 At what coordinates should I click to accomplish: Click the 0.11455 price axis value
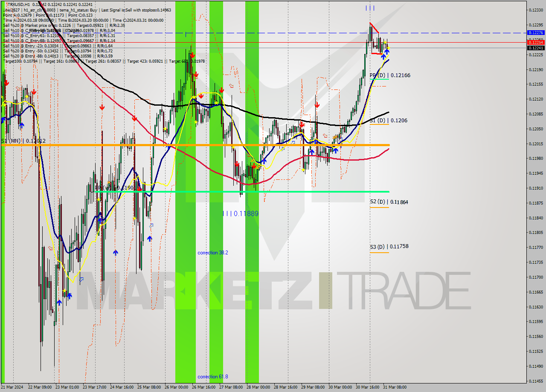coord(535,381)
